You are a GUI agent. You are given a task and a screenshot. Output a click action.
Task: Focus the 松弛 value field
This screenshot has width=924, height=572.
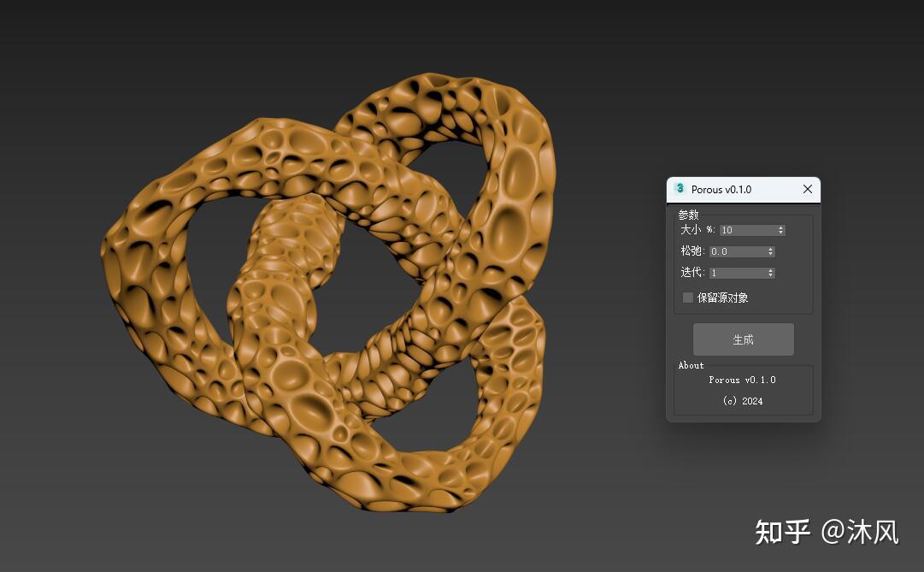click(738, 251)
